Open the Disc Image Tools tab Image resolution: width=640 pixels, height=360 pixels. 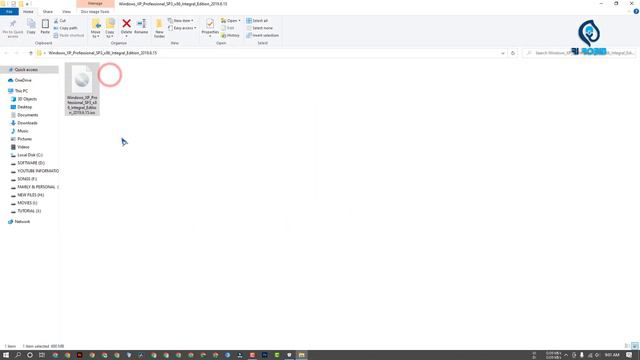click(x=95, y=12)
